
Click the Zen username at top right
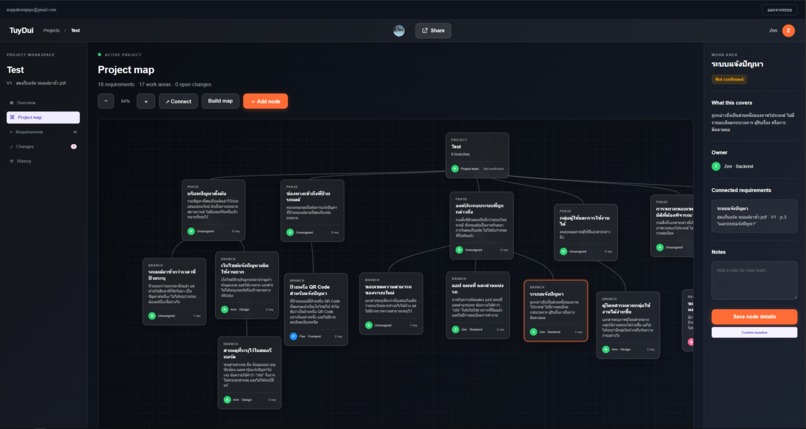coord(773,31)
